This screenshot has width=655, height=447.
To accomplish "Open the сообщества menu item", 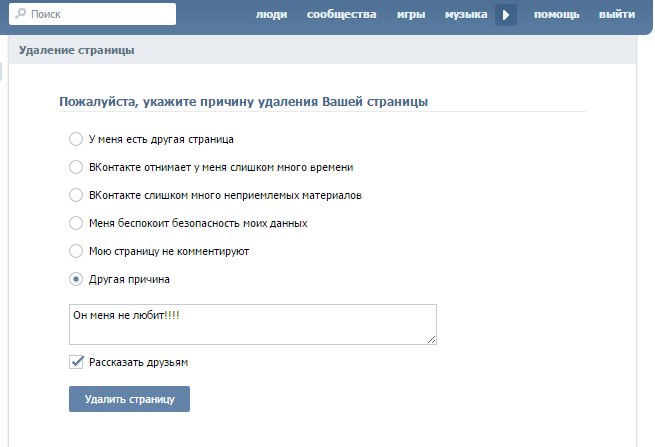I will 342,14.
